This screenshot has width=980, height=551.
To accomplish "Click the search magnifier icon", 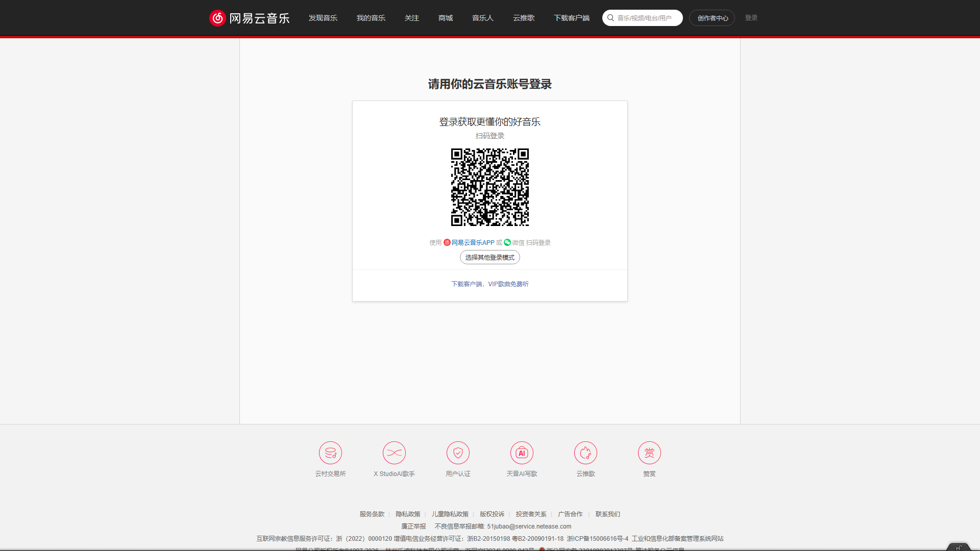I will [x=610, y=18].
